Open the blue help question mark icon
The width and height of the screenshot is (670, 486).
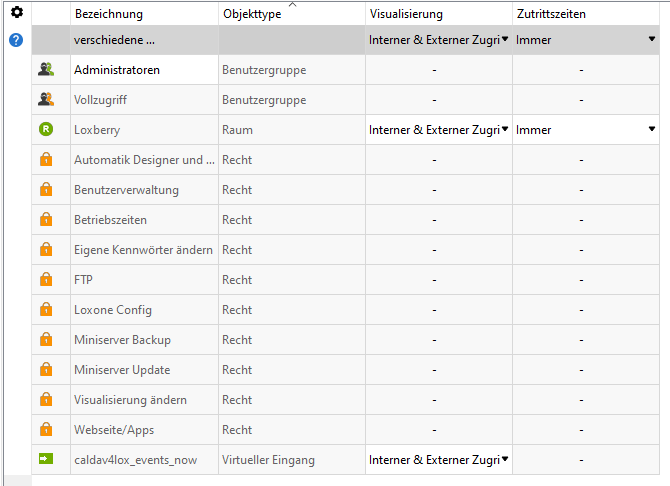pos(16,40)
